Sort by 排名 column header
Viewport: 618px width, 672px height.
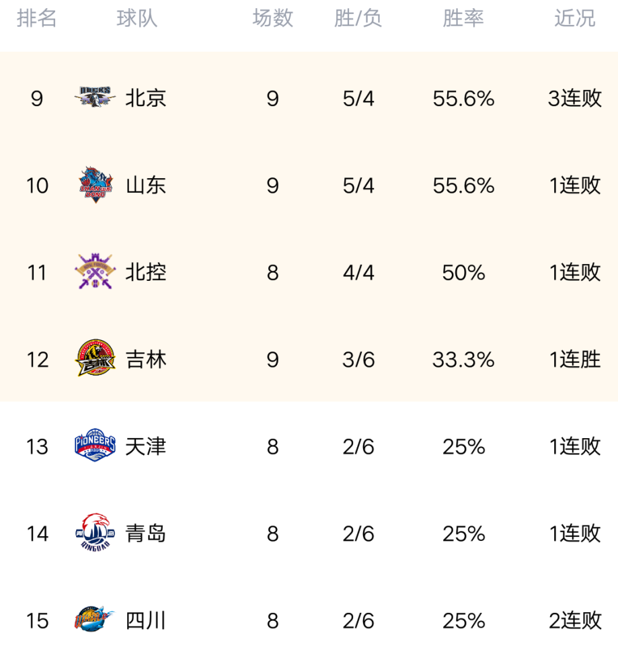[37, 18]
